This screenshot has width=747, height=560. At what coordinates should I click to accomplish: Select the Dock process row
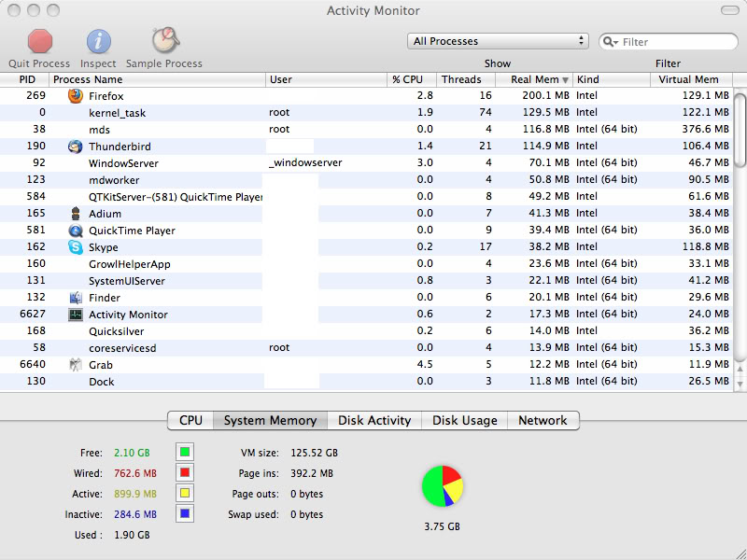pos(366,382)
